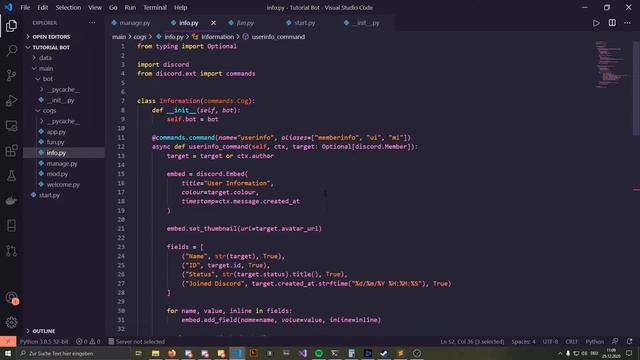Screen dimensions: 640x360
Task: Open the Edit menu
Action: (42, 7)
